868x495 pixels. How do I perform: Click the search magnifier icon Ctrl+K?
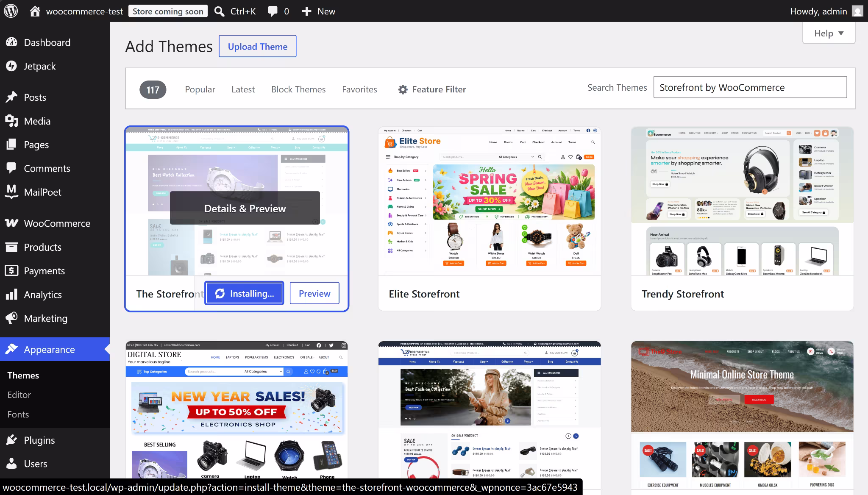[219, 11]
